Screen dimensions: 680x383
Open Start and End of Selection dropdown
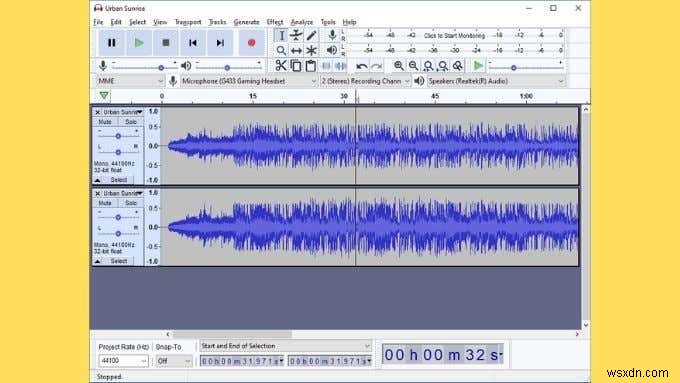(x=285, y=346)
